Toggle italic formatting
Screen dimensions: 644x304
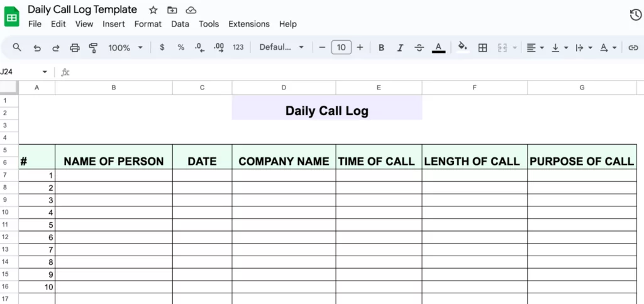click(x=400, y=47)
